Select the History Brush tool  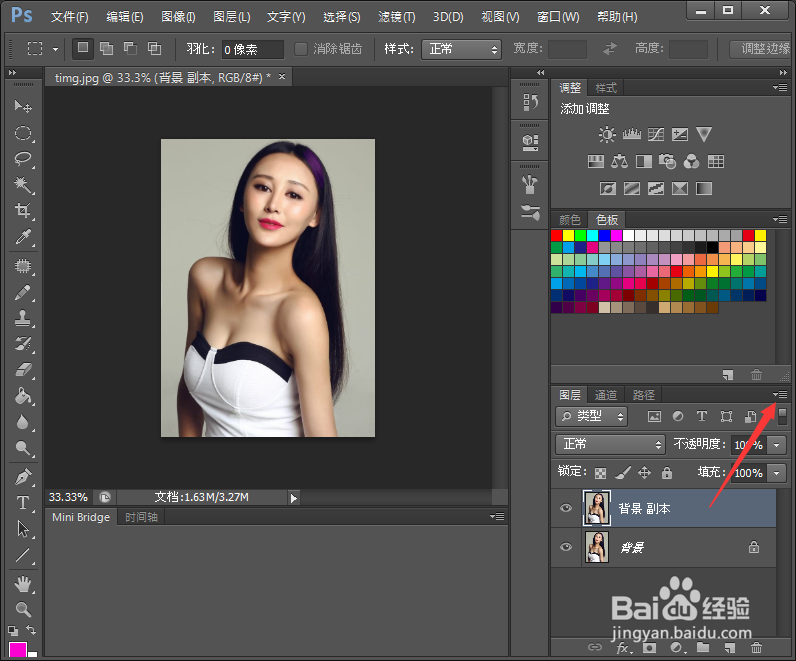23,344
